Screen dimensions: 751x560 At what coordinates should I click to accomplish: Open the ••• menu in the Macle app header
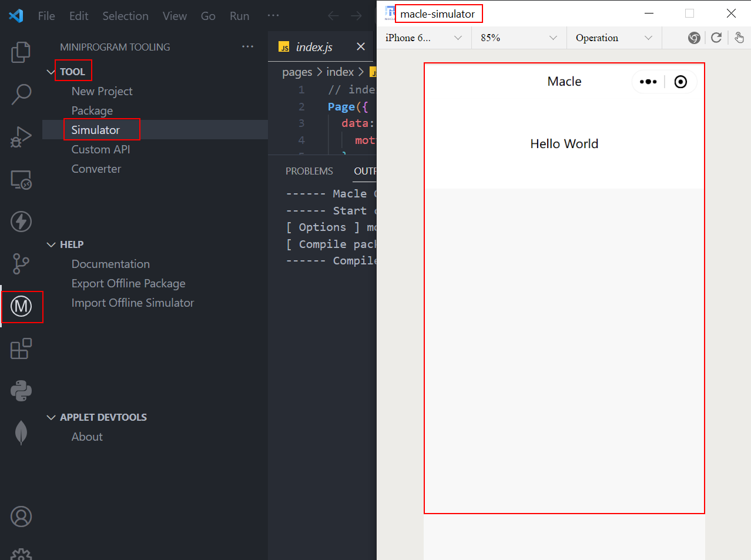[648, 82]
